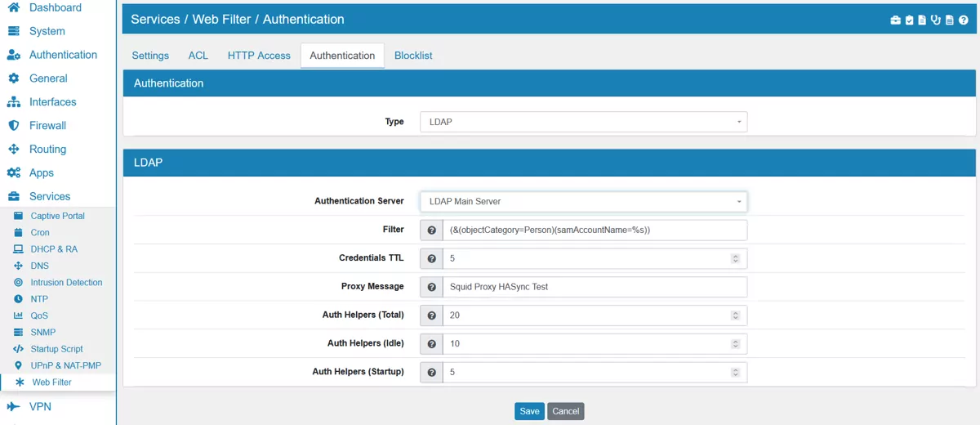
Task: Select the Authentication tab
Action: [342, 56]
